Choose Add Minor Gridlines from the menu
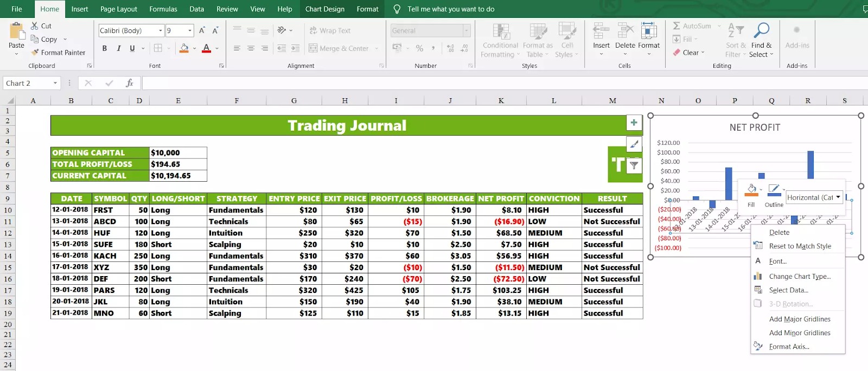868x371 pixels. coord(798,333)
